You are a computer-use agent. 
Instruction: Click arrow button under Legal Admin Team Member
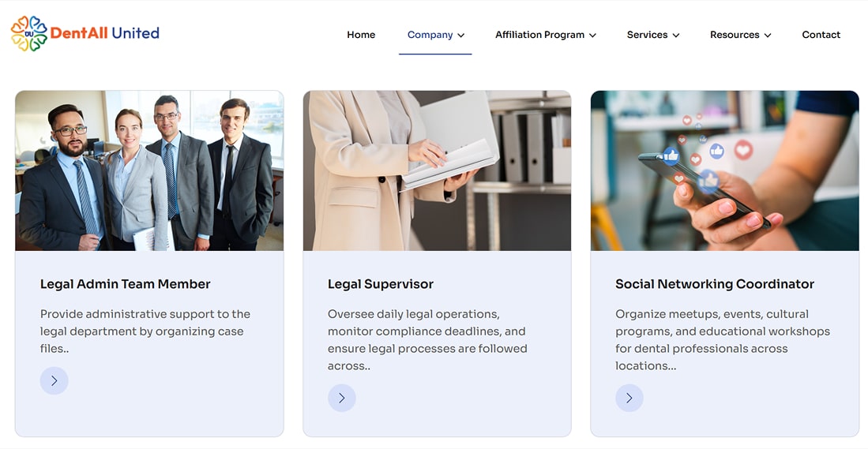(54, 381)
